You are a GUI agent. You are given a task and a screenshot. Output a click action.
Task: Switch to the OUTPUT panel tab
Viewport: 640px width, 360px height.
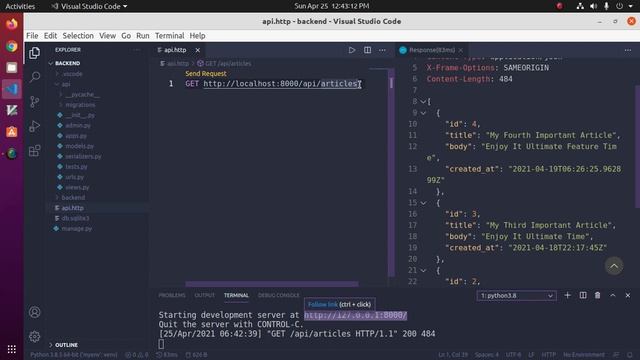click(204, 295)
